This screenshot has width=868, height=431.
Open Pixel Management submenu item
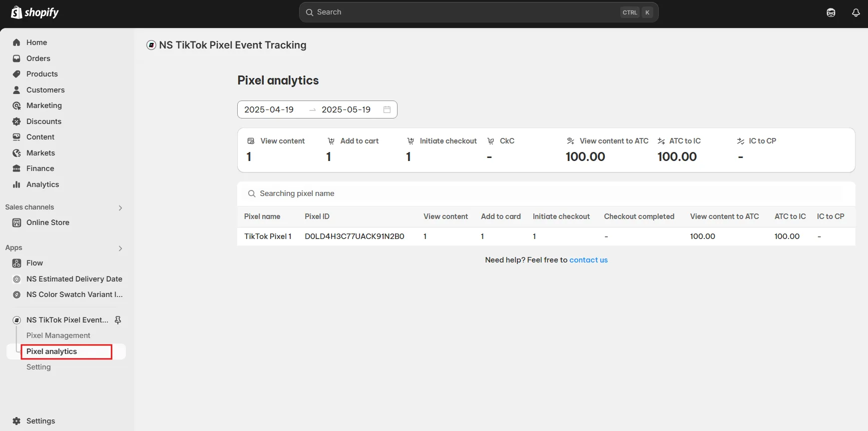coord(58,335)
